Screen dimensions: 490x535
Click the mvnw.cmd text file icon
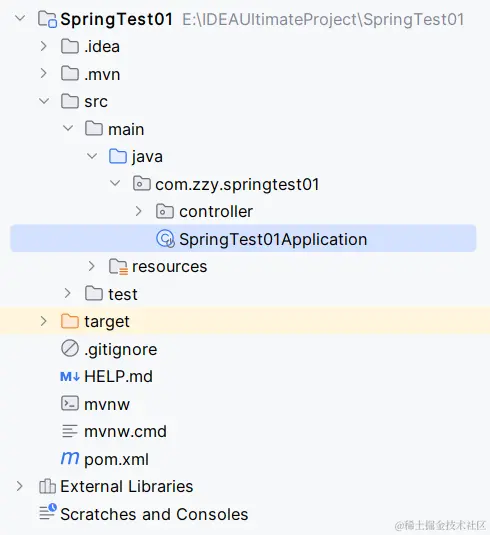pyautogui.click(x=70, y=431)
